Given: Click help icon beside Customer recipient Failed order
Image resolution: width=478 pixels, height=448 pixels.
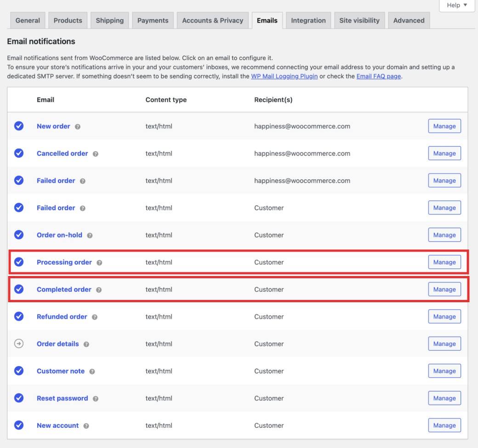Looking at the screenshot, I should 83,208.
